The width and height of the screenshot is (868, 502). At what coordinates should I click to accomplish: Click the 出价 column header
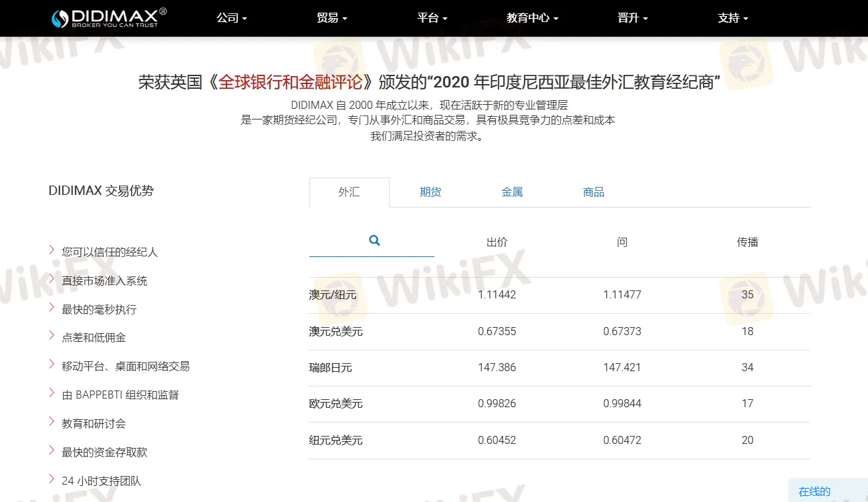(497, 242)
